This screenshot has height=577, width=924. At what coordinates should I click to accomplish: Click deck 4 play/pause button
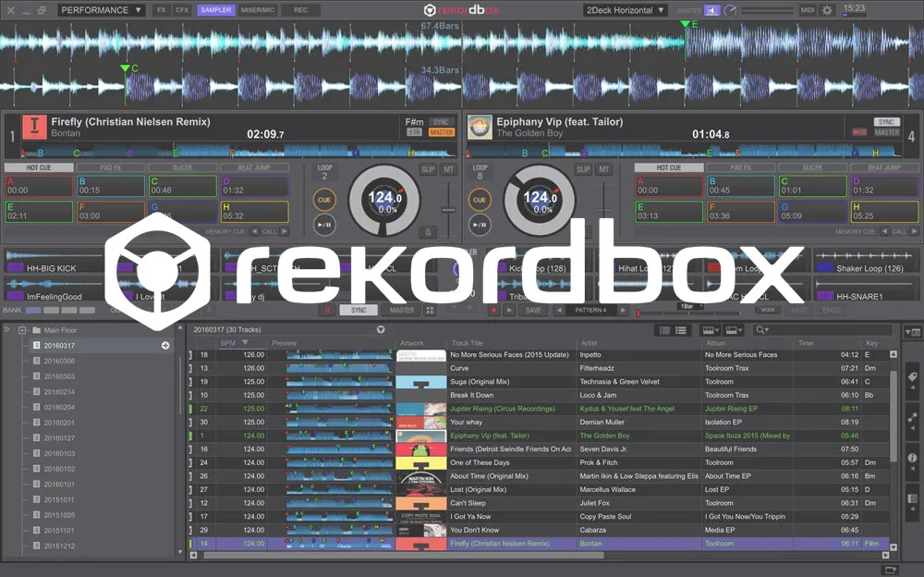point(480,225)
